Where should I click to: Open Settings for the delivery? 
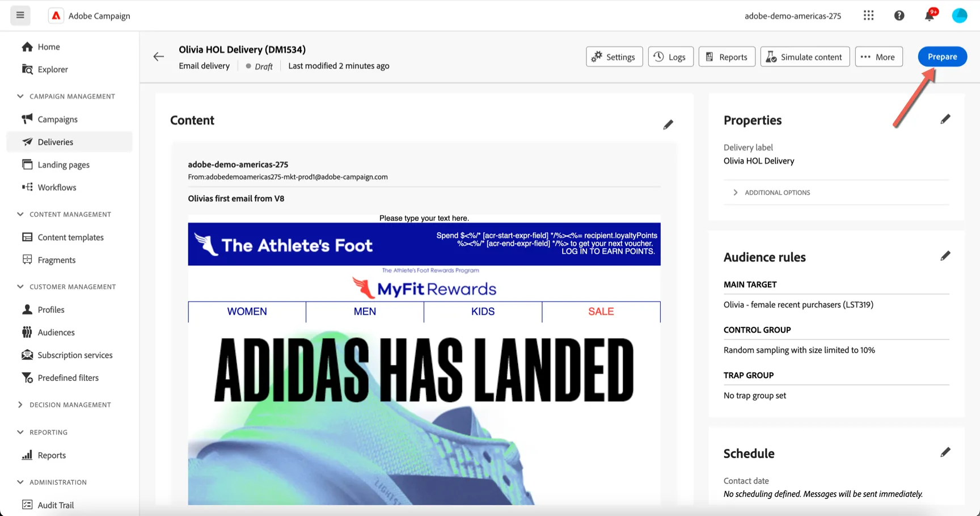614,57
